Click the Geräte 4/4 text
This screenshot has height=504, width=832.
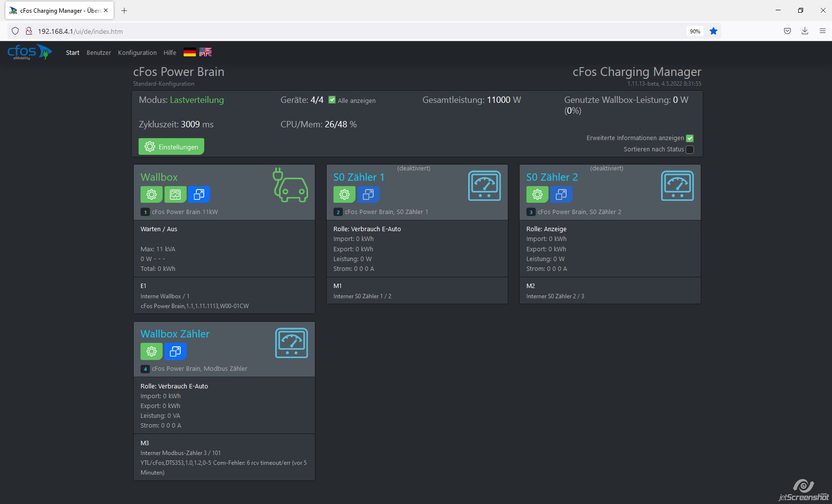click(x=302, y=100)
